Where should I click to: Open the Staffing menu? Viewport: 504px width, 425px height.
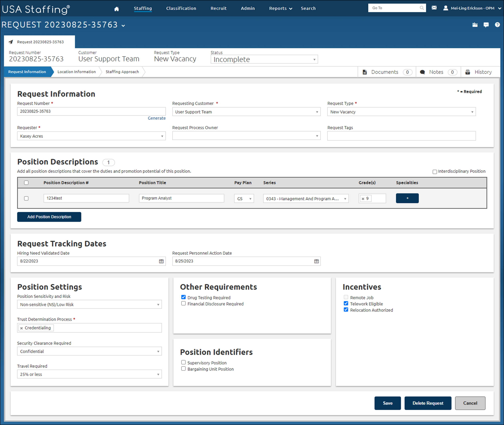tap(143, 8)
